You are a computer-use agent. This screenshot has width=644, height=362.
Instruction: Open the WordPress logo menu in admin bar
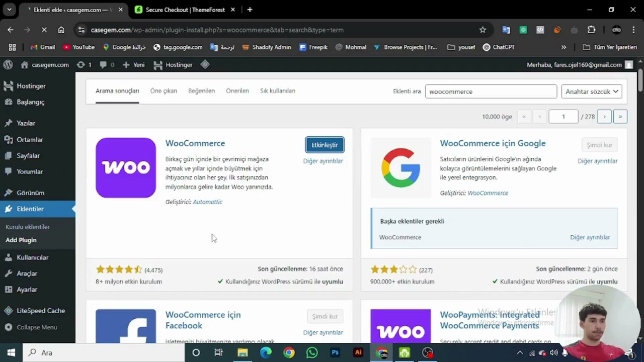[8, 65]
